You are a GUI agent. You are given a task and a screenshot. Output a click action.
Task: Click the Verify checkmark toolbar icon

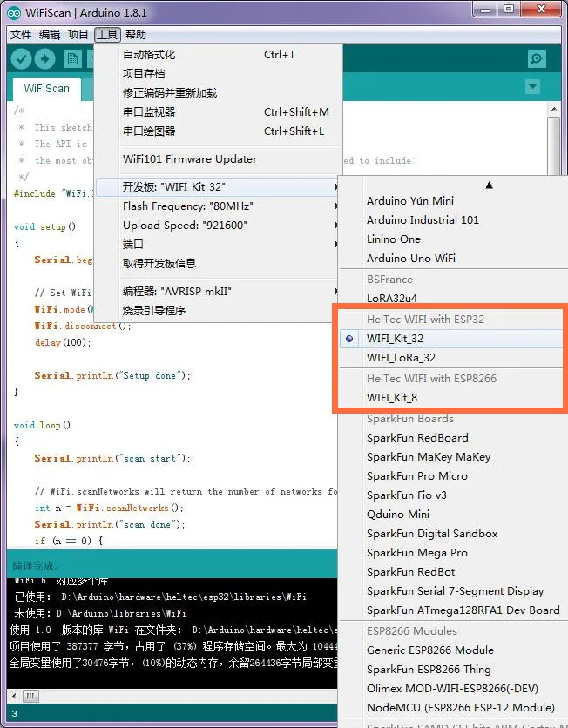[21, 59]
